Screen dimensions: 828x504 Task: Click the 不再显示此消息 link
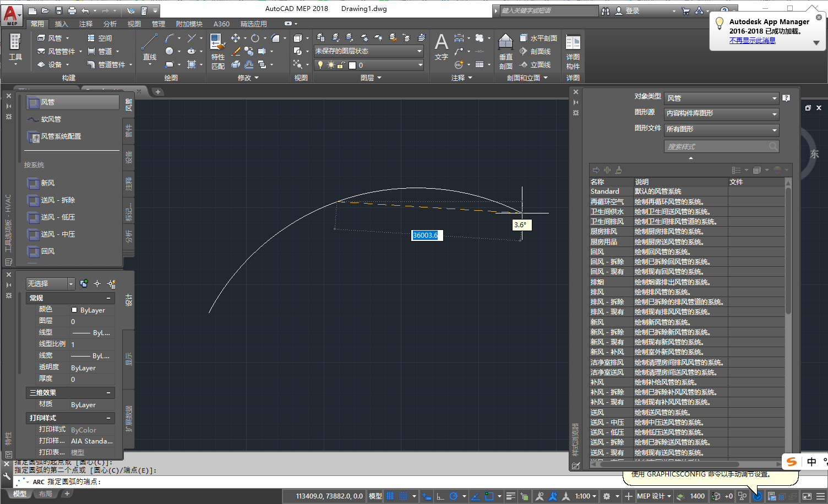(x=752, y=40)
